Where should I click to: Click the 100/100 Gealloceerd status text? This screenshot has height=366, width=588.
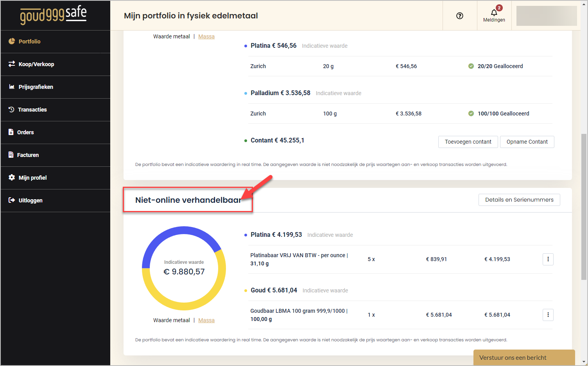tap(503, 114)
